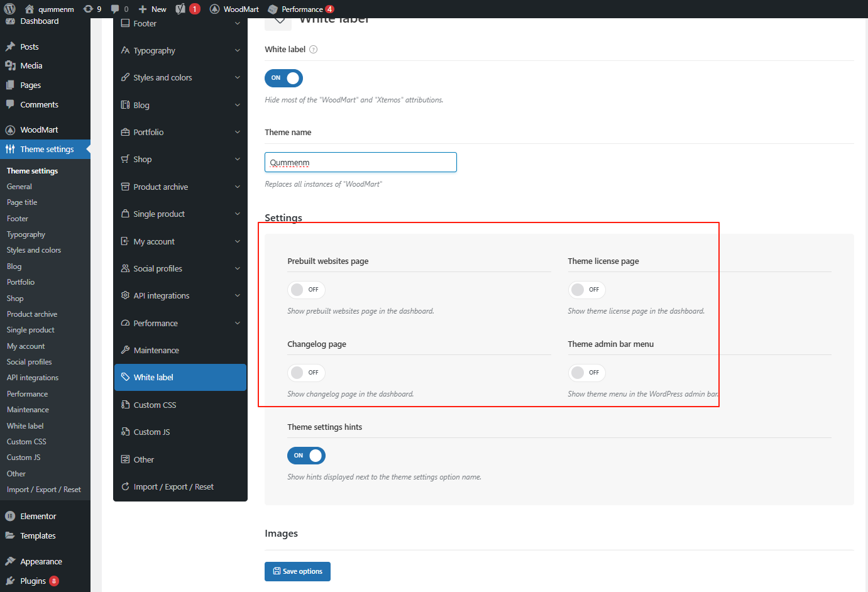The width and height of the screenshot is (868, 592).
Task: Open the New menu in admin bar
Action: pyautogui.click(x=153, y=9)
